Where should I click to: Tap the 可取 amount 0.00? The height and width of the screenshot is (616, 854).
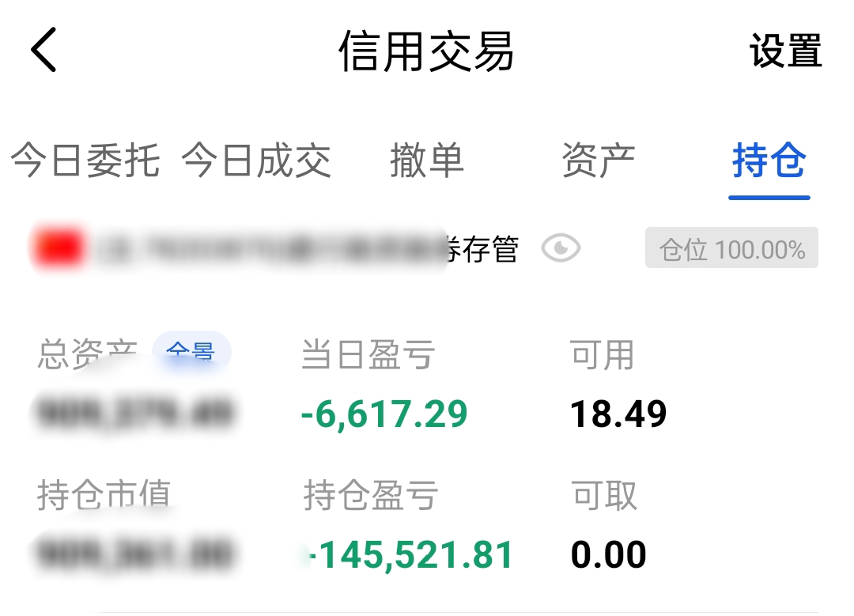(x=608, y=555)
